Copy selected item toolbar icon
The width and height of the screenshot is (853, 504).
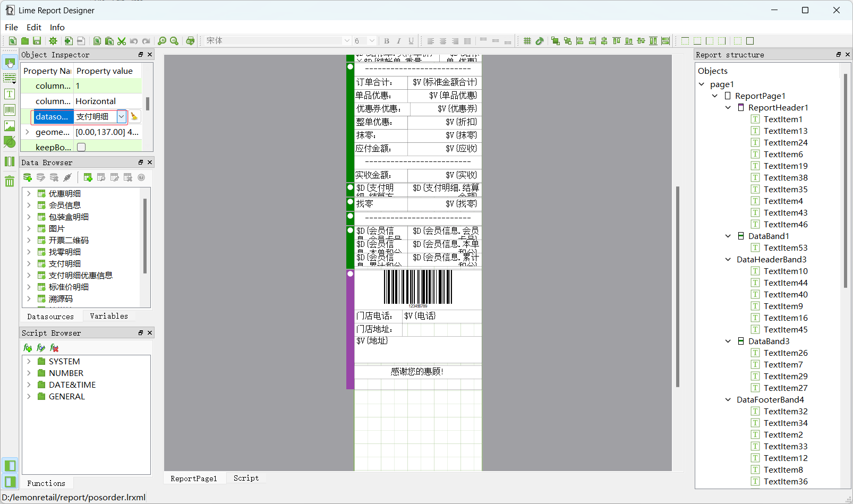[x=97, y=41]
